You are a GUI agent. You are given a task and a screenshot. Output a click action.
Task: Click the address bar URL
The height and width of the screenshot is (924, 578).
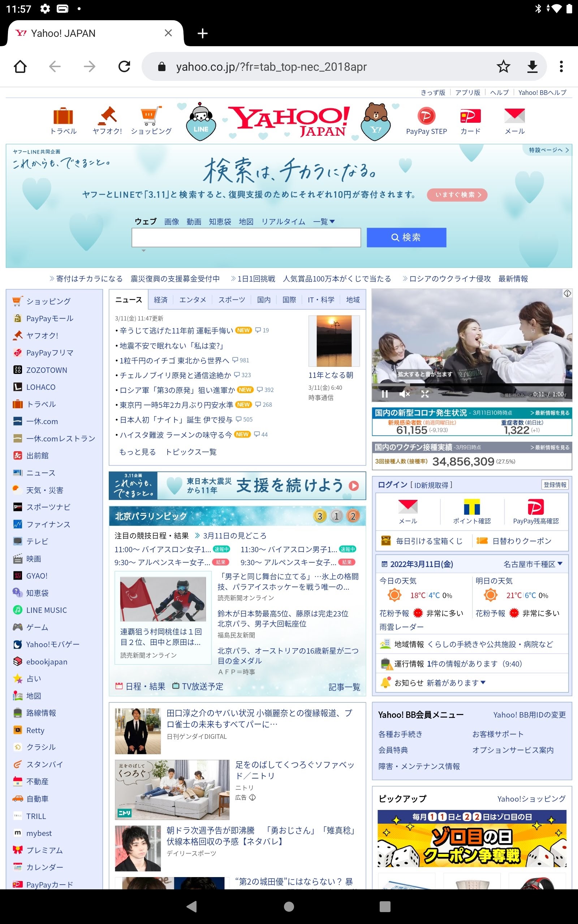[271, 67]
